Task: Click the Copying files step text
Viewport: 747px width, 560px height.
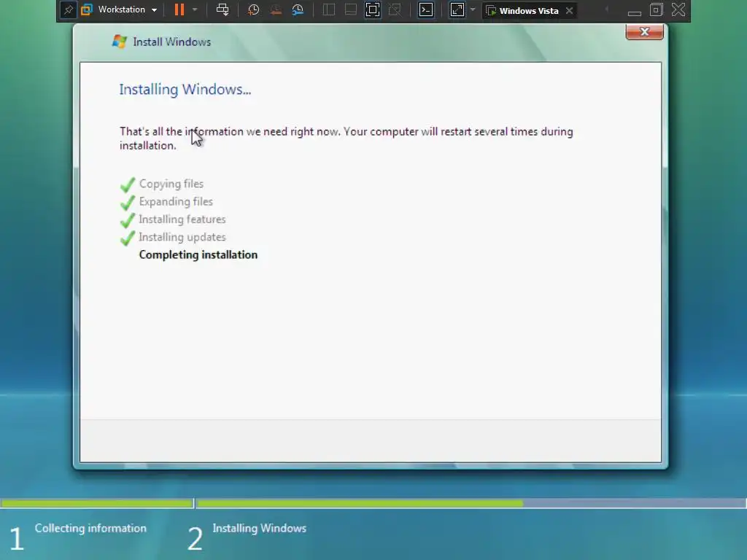Action: [171, 184]
